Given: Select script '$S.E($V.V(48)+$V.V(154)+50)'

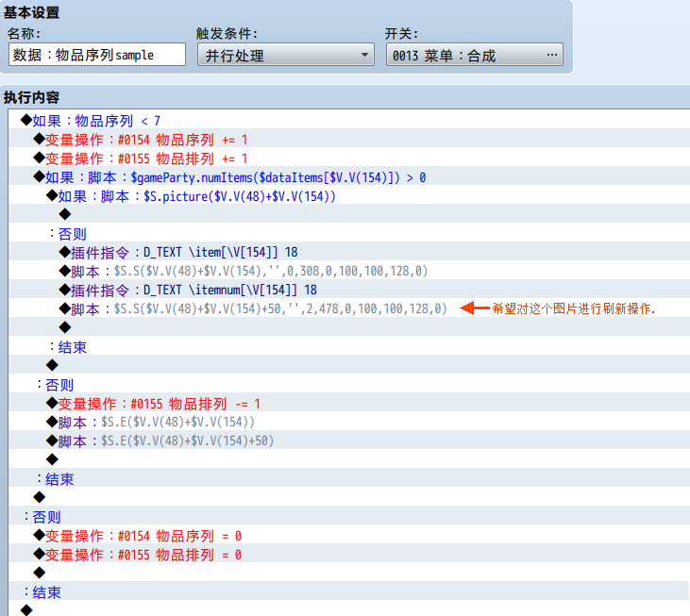Looking at the screenshot, I should tap(160, 441).
